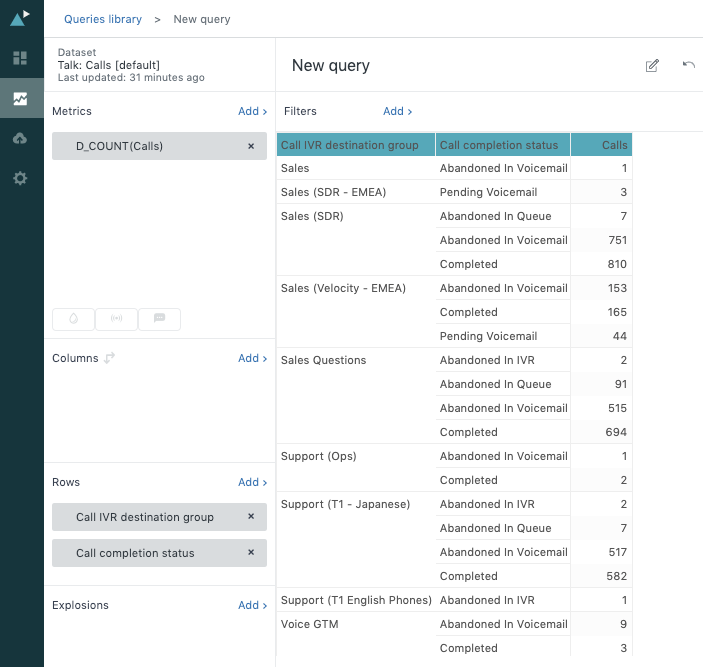Click the pencil edit icon beside New query
This screenshot has width=703, height=667.
click(652, 66)
